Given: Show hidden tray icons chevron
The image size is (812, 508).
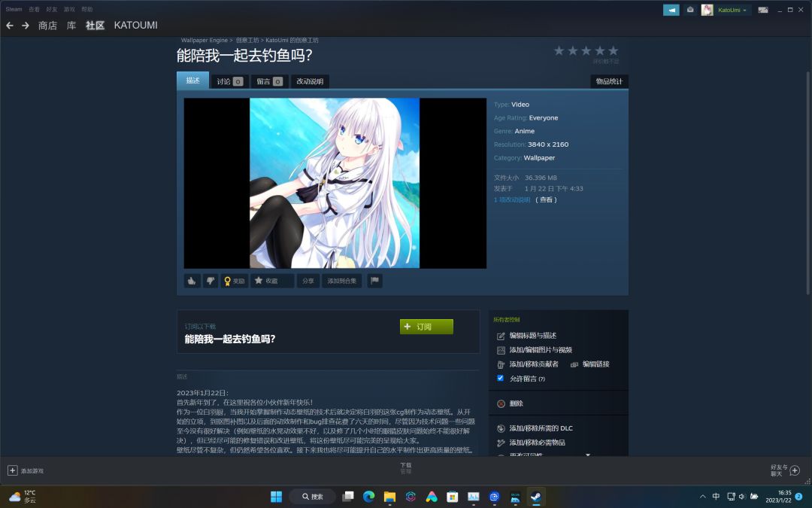Looking at the screenshot, I should point(702,497).
